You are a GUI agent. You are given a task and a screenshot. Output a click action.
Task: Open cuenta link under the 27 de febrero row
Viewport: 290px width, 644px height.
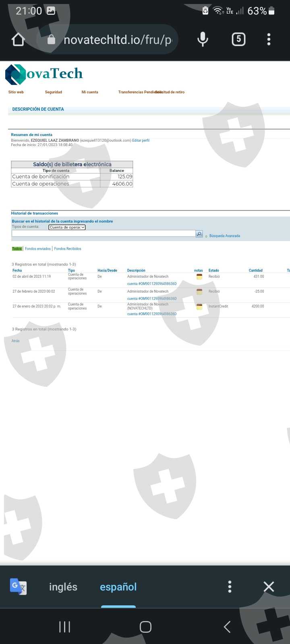coord(152,299)
